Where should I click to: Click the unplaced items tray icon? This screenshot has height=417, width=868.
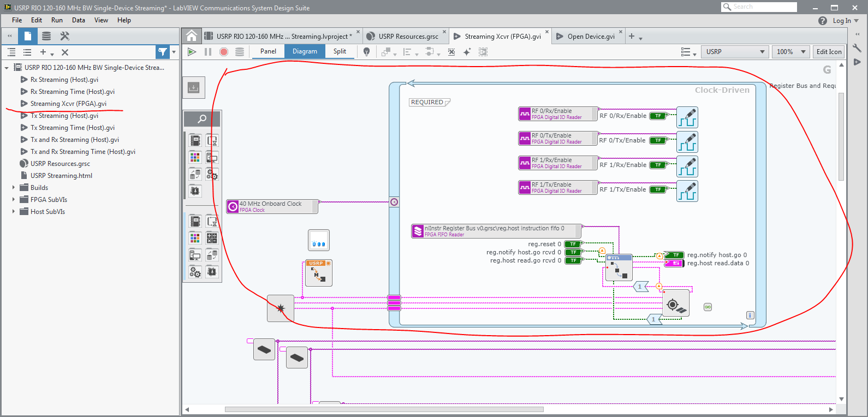pos(193,87)
